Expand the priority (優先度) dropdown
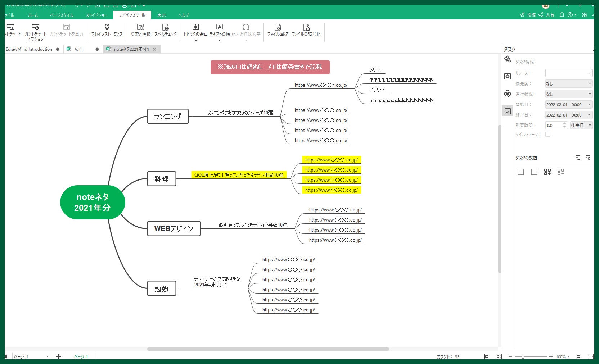The width and height of the screenshot is (599, 364). (x=568, y=83)
